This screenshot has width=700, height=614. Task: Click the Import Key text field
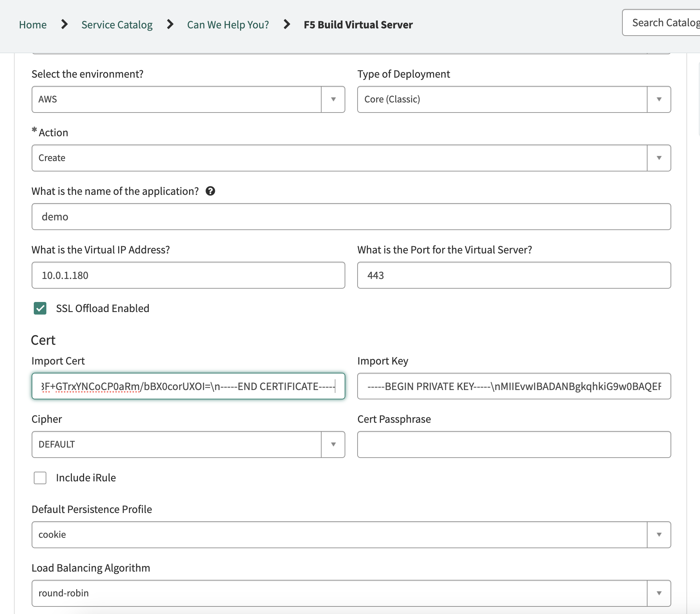tap(514, 386)
